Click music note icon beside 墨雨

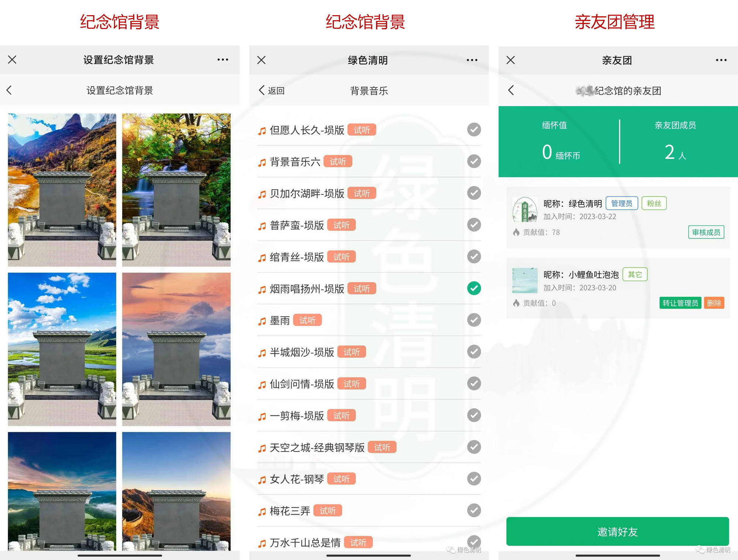[262, 321]
